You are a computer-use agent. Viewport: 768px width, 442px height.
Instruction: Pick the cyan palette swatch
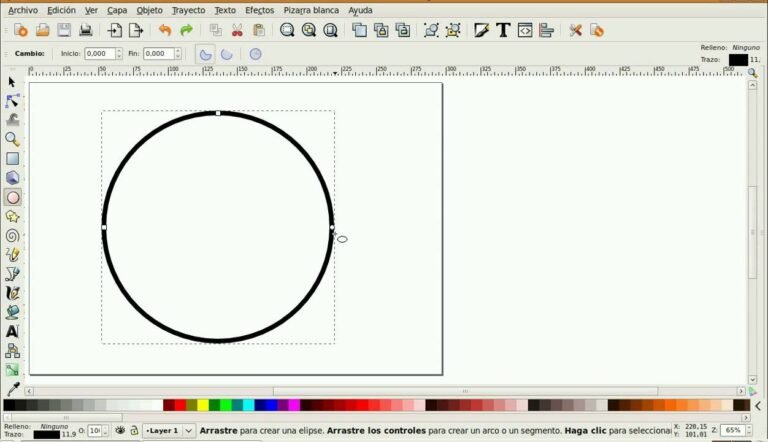point(249,405)
